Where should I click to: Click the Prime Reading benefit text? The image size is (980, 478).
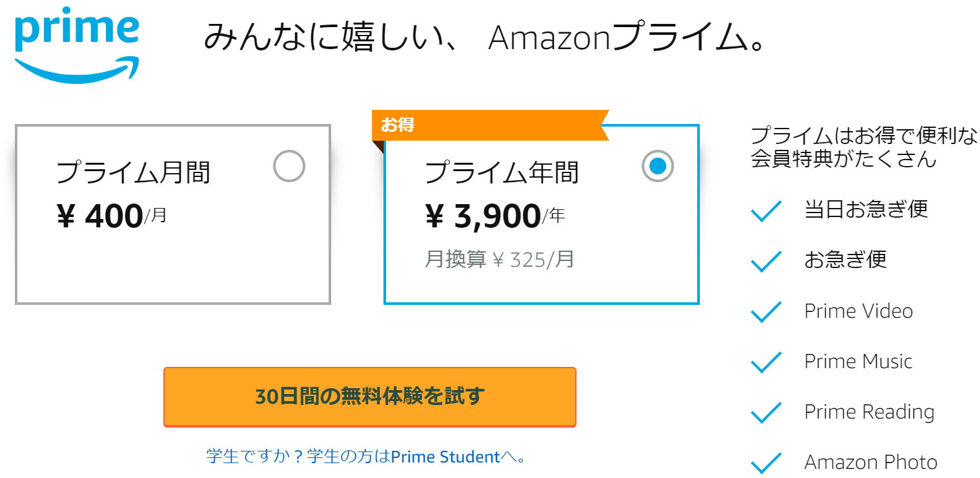(x=870, y=412)
